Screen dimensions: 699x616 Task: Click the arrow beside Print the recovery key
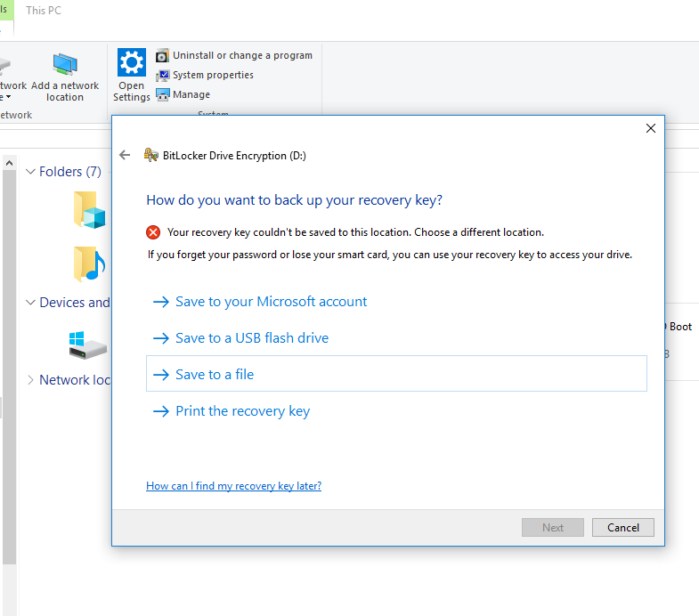pyautogui.click(x=161, y=411)
